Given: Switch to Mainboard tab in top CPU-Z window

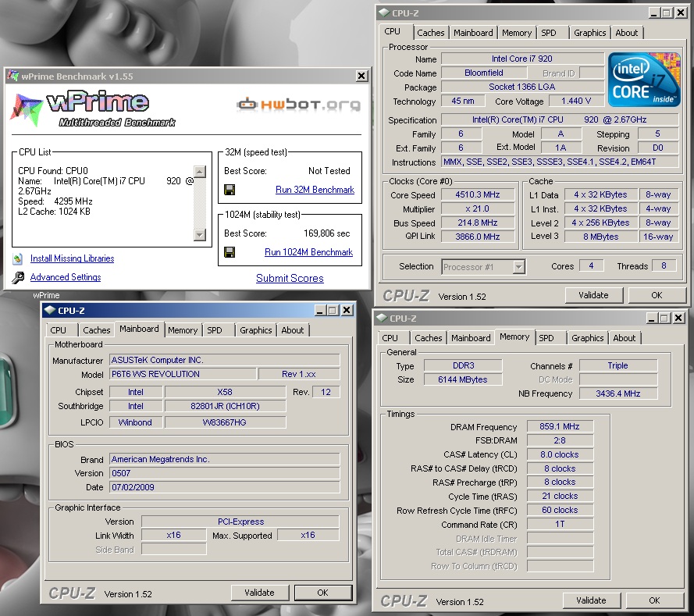Looking at the screenshot, I should pyautogui.click(x=473, y=33).
